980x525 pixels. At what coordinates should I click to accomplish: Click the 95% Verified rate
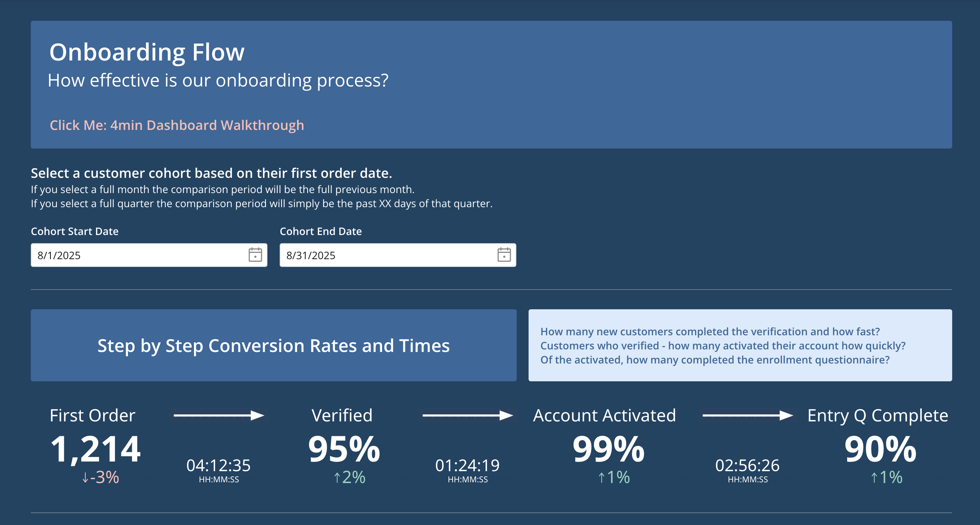coord(344,449)
